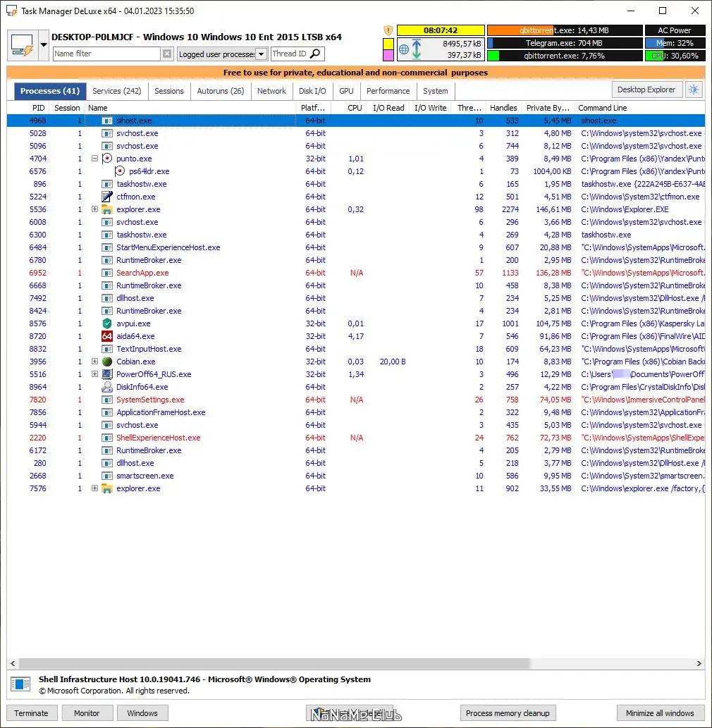The width and height of the screenshot is (712, 728).
Task: Switch to the Services (242) tab
Action: tap(117, 91)
